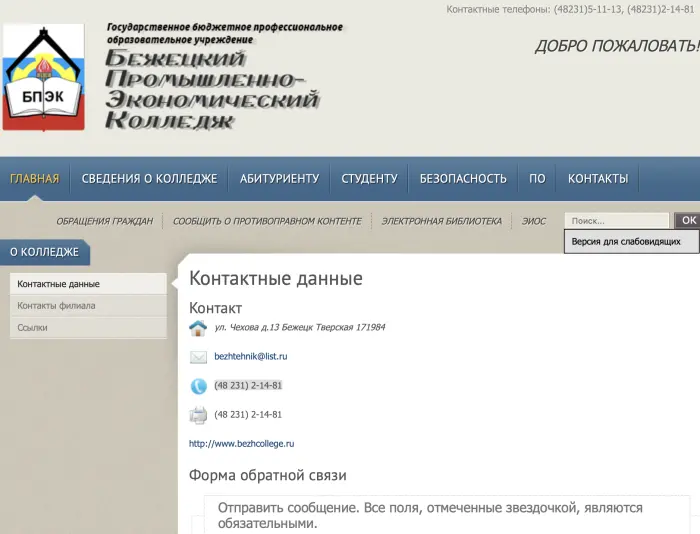Open the ГЛАВНАЯ menu item
The width and height of the screenshot is (700, 534).
tap(35, 179)
